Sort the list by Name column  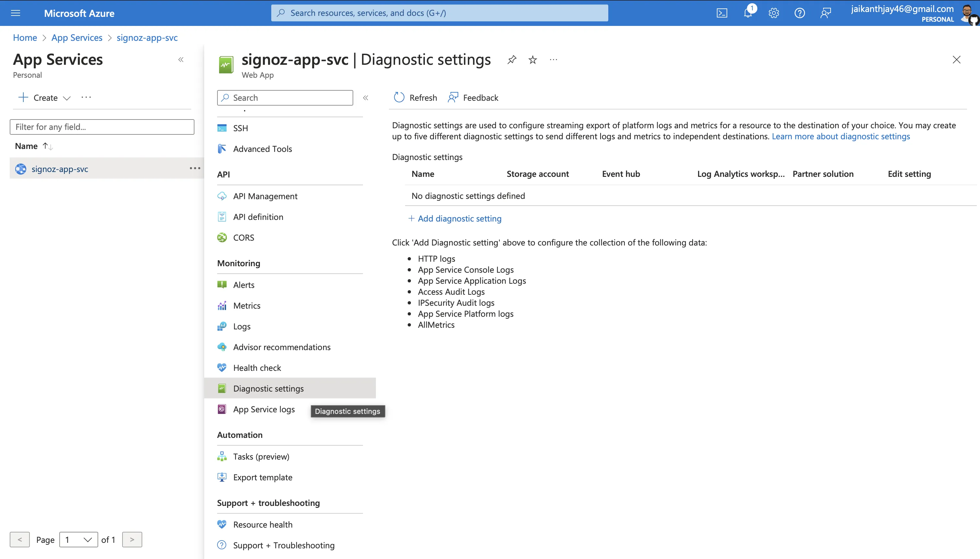[34, 146]
